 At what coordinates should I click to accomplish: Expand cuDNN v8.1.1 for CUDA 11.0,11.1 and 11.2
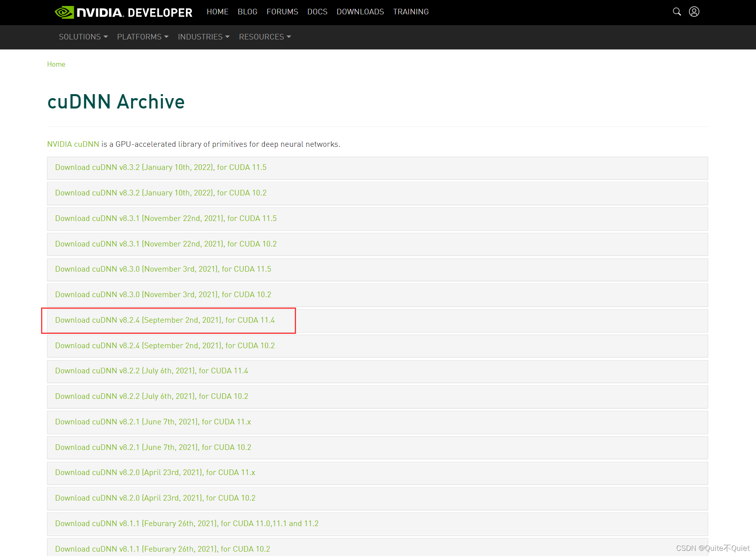[377, 524]
